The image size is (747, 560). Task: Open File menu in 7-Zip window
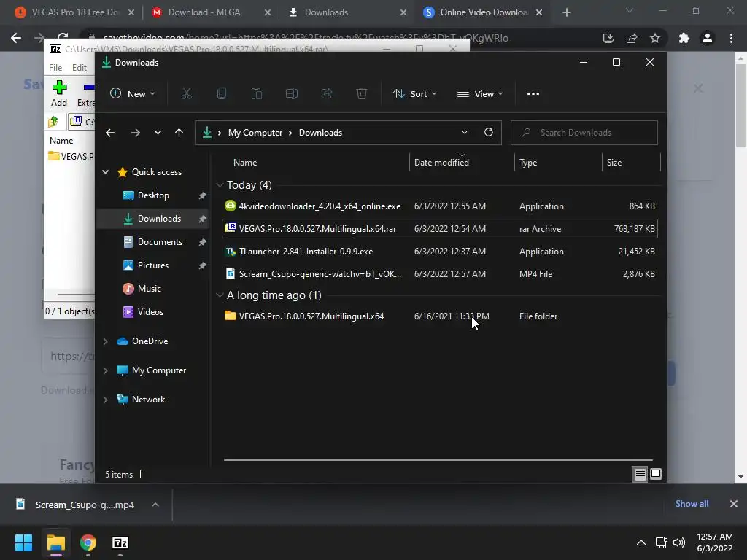55,68
